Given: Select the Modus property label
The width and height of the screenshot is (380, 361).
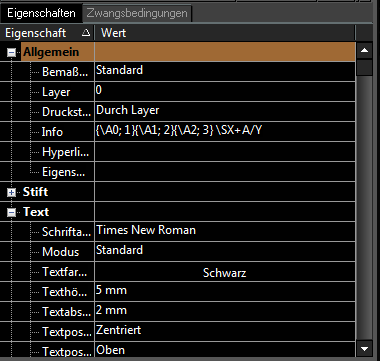Looking at the screenshot, I should (x=60, y=252).
